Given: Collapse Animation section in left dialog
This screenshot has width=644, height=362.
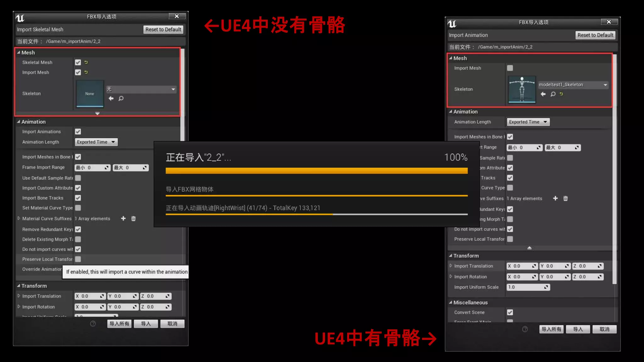Looking at the screenshot, I should pyautogui.click(x=19, y=122).
